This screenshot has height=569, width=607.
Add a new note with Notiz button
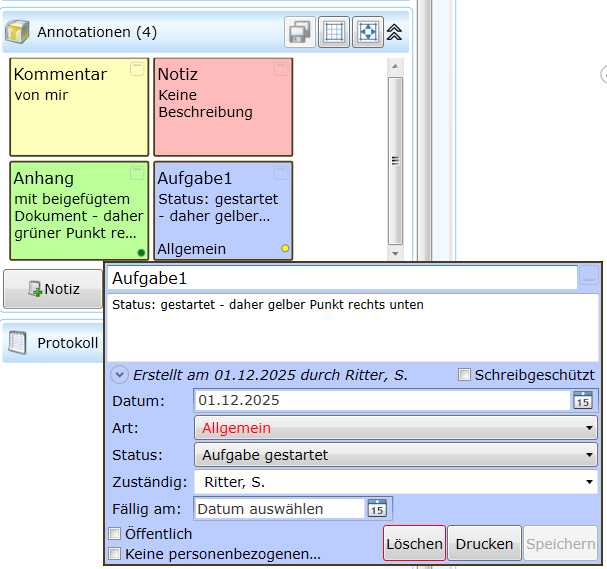tap(53, 289)
